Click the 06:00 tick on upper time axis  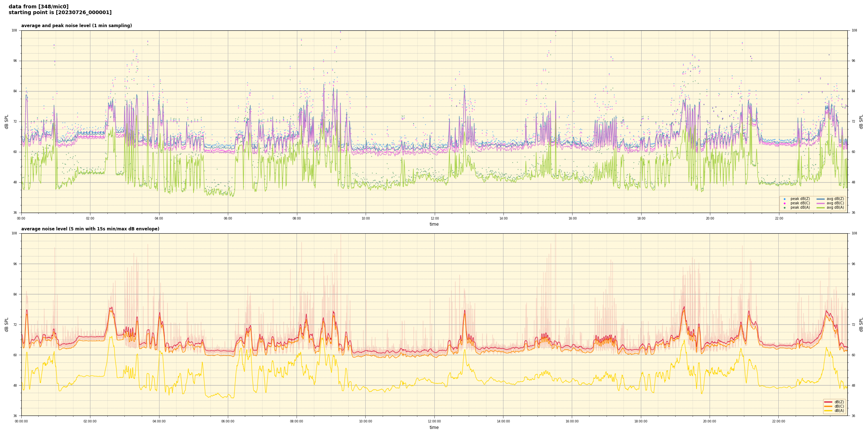click(x=228, y=218)
